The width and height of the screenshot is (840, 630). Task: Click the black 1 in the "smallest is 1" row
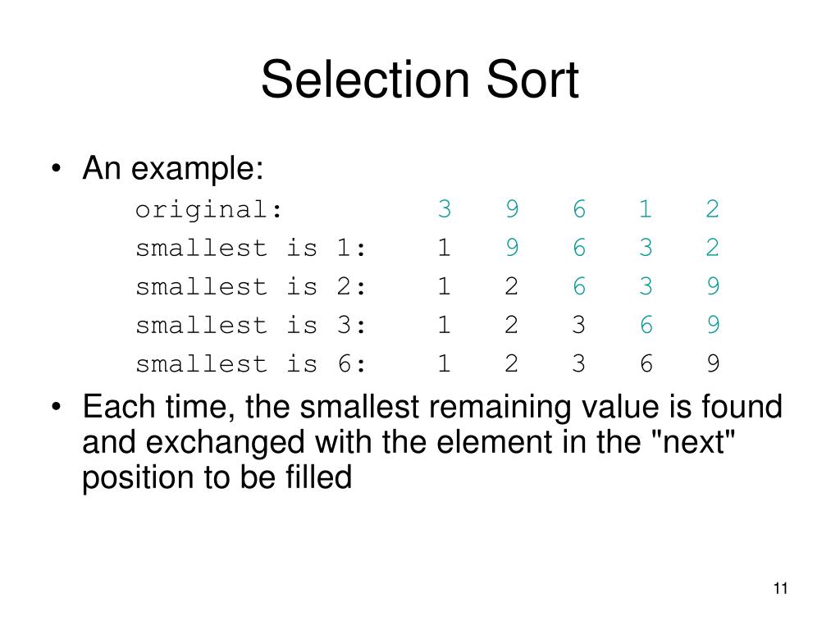tap(444, 249)
